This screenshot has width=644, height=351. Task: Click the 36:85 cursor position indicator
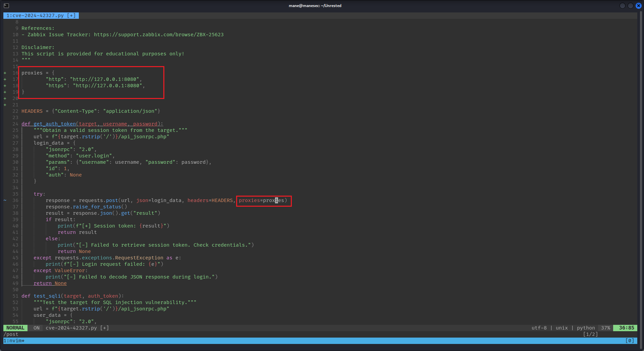click(626, 328)
